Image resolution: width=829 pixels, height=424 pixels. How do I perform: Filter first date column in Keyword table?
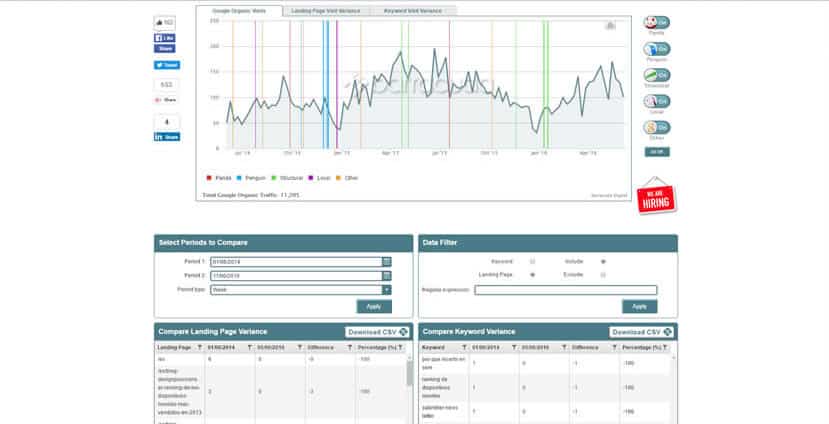(x=514, y=347)
